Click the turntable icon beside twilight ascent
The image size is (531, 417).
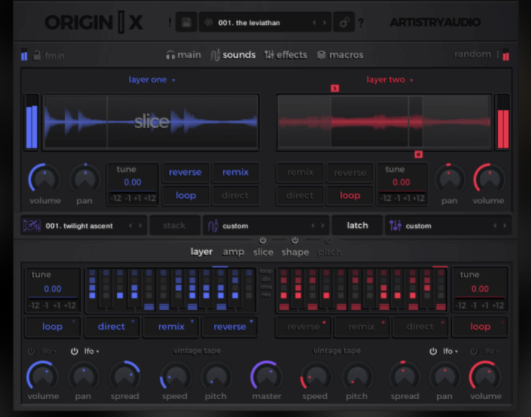pos(32,226)
